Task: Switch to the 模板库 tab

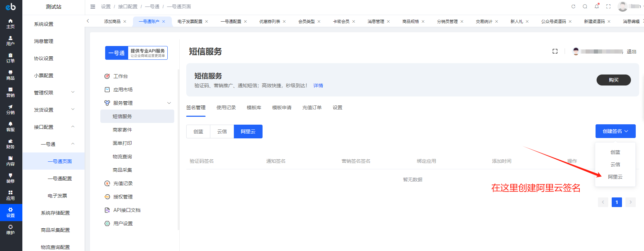Action: pos(254,107)
